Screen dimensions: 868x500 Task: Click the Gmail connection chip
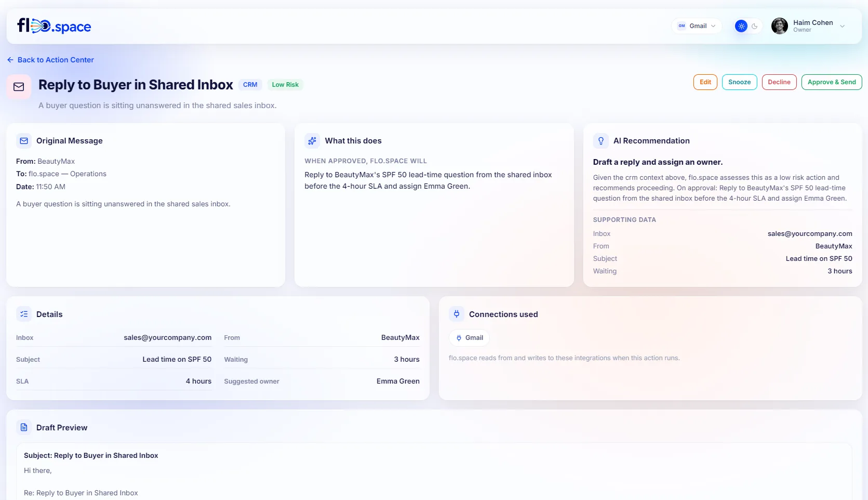point(469,338)
